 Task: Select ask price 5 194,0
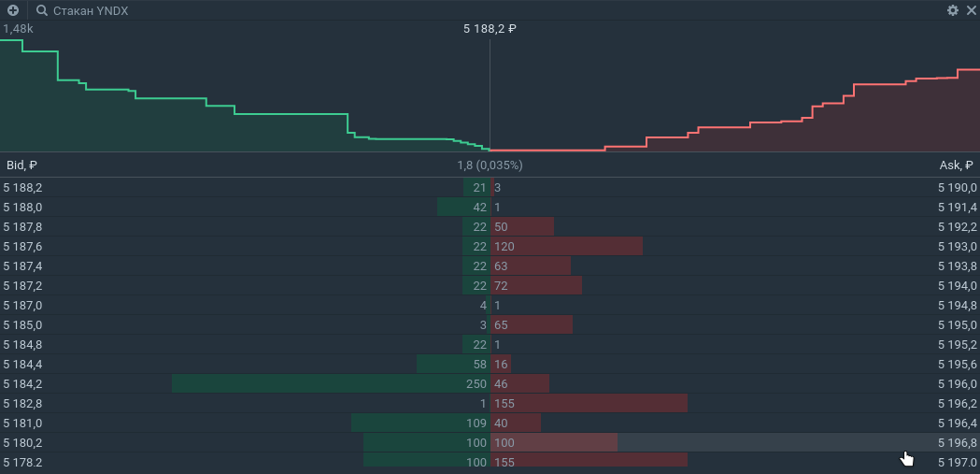[957, 286]
